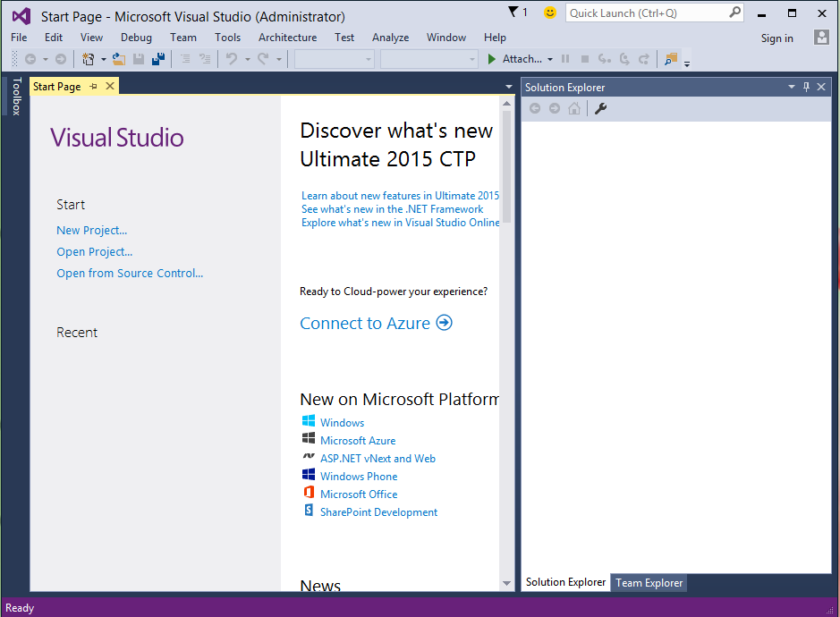The image size is (840, 617).
Task: Click the Find in Files toolbar icon
Action: pos(671,59)
